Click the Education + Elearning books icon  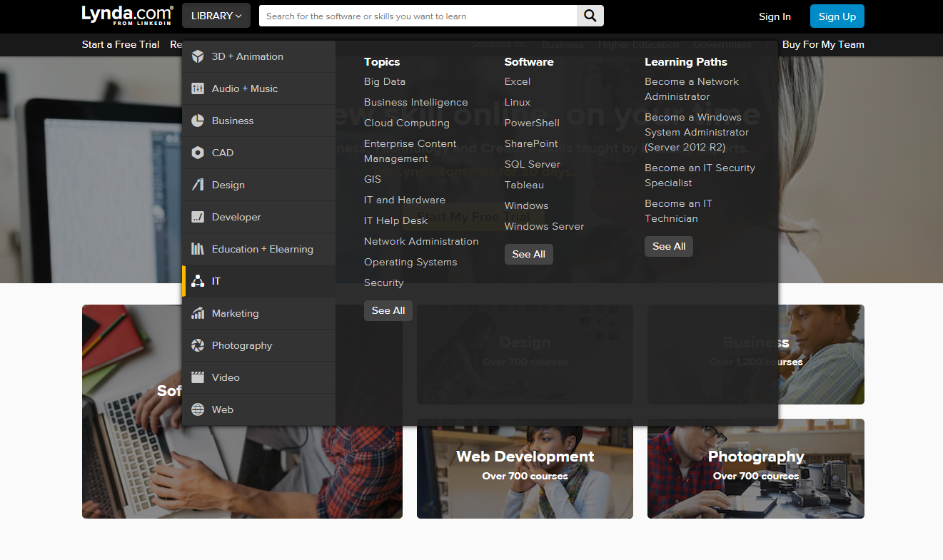pyautogui.click(x=198, y=249)
